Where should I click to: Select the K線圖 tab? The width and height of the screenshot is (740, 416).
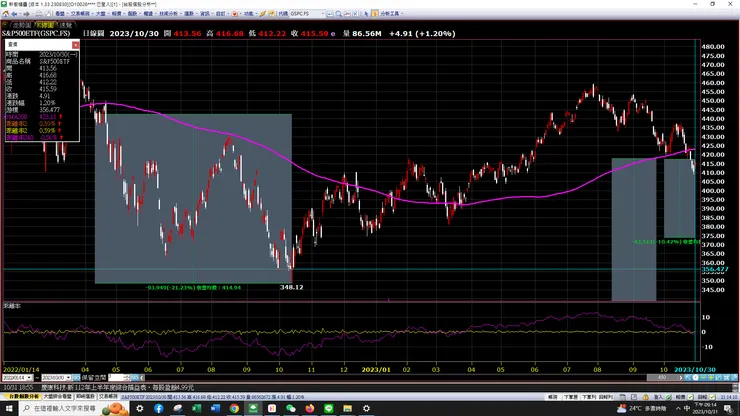coord(44,25)
